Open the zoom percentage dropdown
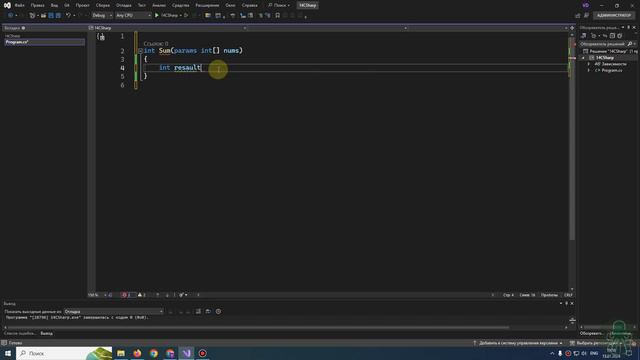 click(97, 295)
